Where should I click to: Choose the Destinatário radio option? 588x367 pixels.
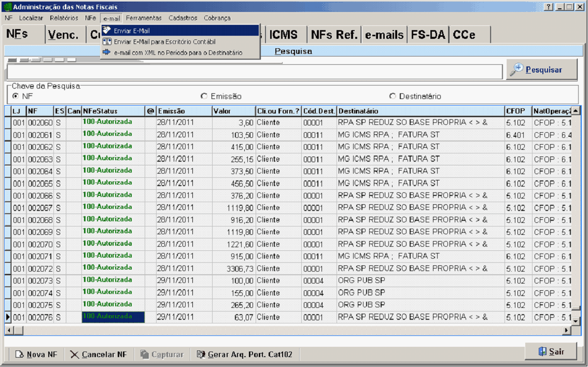393,96
